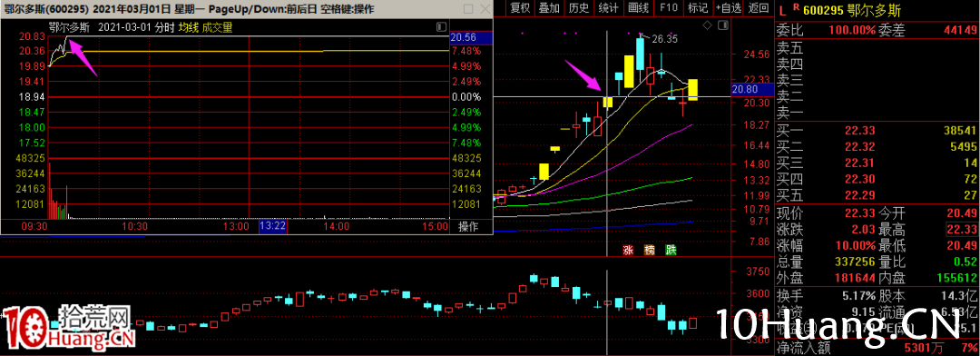The width and height of the screenshot is (980, 356).
Task: Select the 买五 22.29 bid row
Action: (877, 195)
